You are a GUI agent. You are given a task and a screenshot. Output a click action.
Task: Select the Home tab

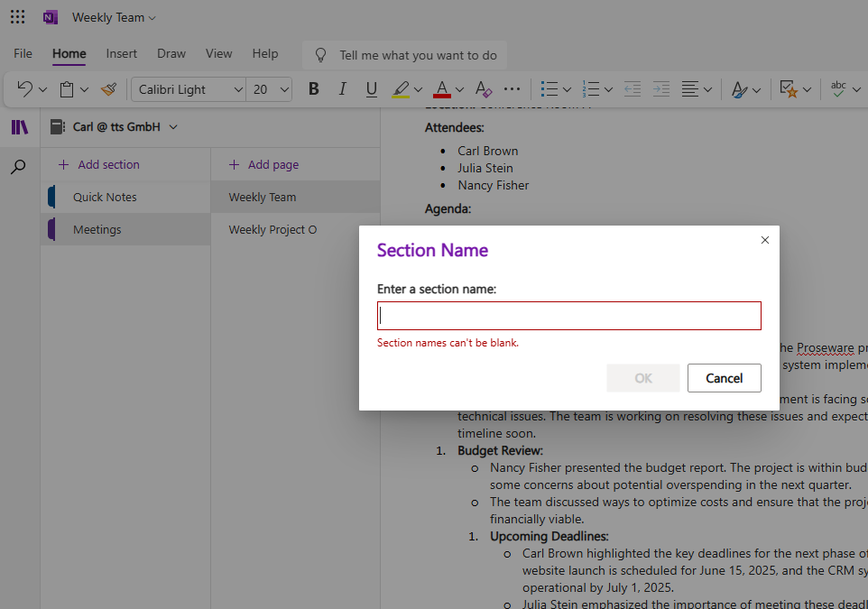69,54
